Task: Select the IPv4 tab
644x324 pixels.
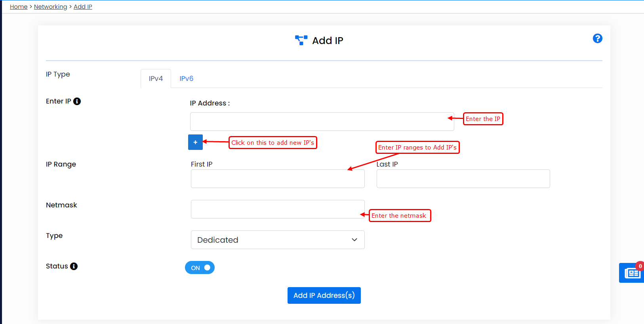Action: coord(156,79)
